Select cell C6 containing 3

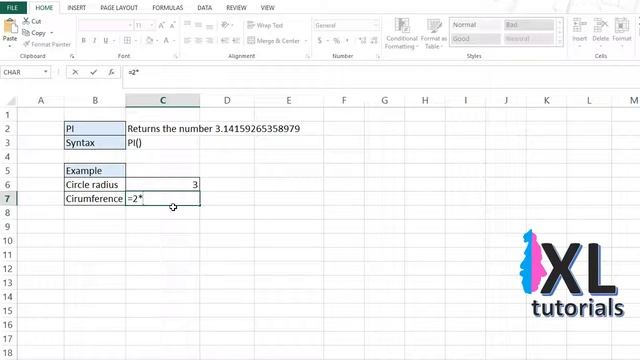pos(162,184)
